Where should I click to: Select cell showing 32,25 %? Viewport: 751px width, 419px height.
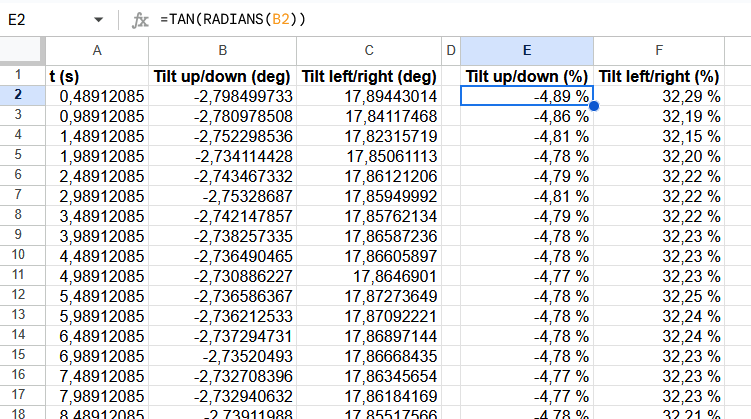click(x=658, y=295)
